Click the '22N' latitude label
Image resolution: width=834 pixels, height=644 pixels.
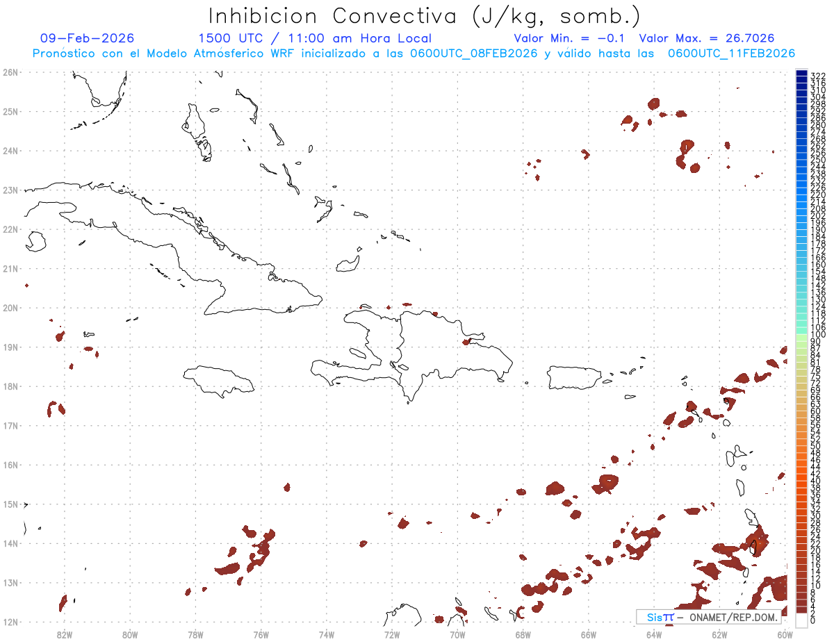tap(10, 229)
